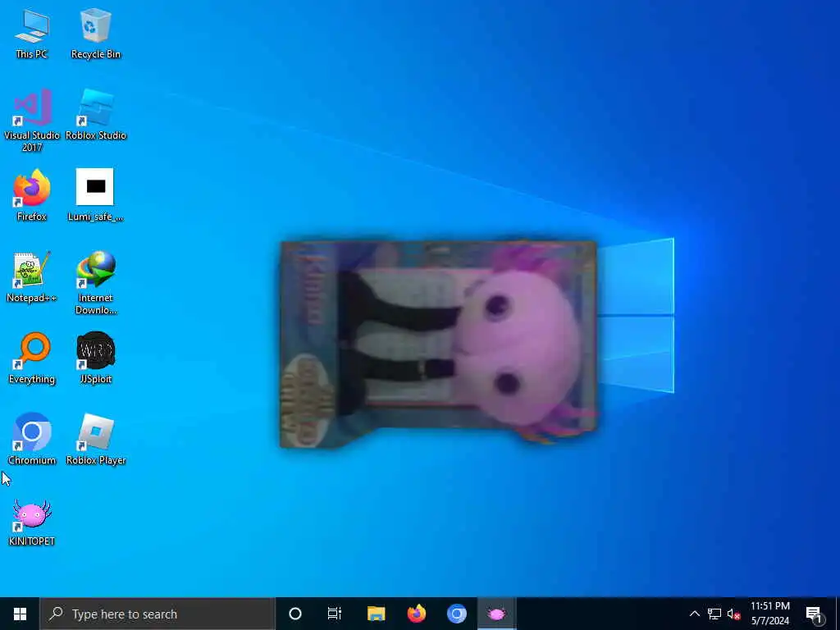Launch Chromium from the taskbar
Screen dimensions: 840x630
point(456,614)
